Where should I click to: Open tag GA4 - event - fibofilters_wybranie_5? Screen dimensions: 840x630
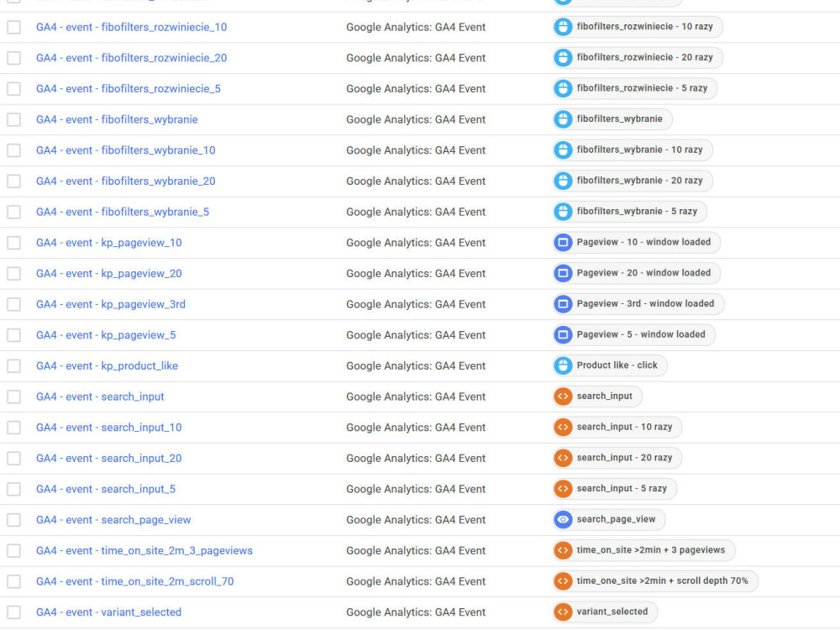(x=123, y=213)
